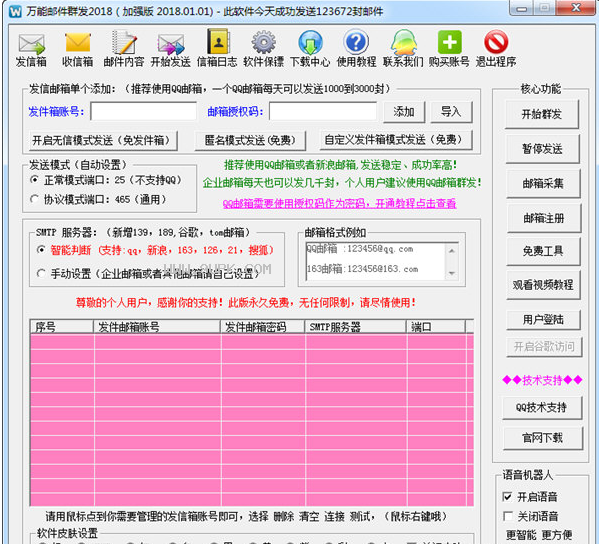This screenshot has height=544, width=599.
Task: Click 匿名模式发送 (免费) button
Action: click(250, 141)
